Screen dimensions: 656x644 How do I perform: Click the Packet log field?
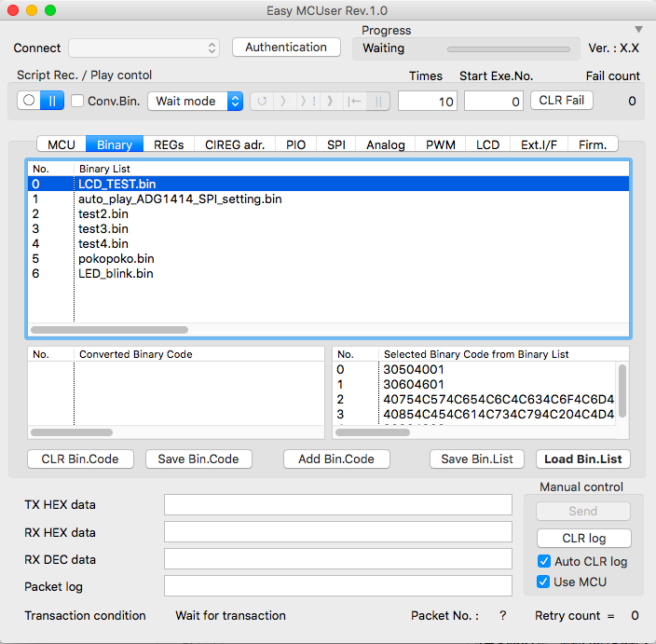coord(338,586)
